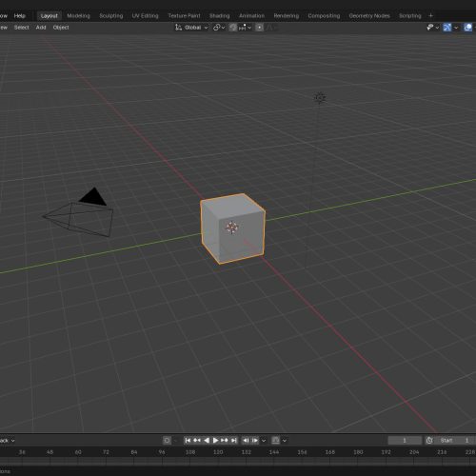Screen dimensions: 476x476
Task: Click frame 192 on the timeline ruler
Action: pyautogui.click(x=386, y=452)
